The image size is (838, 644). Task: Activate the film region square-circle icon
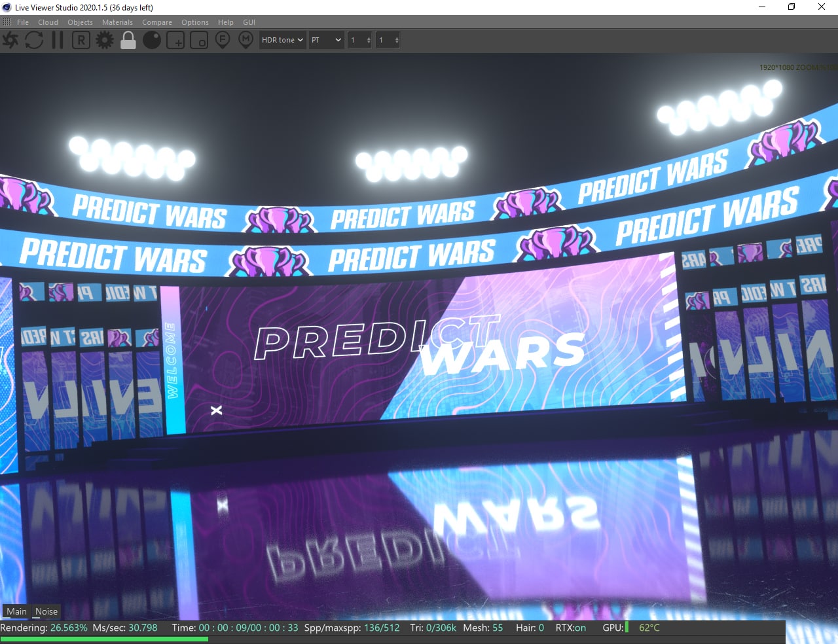pos(199,41)
